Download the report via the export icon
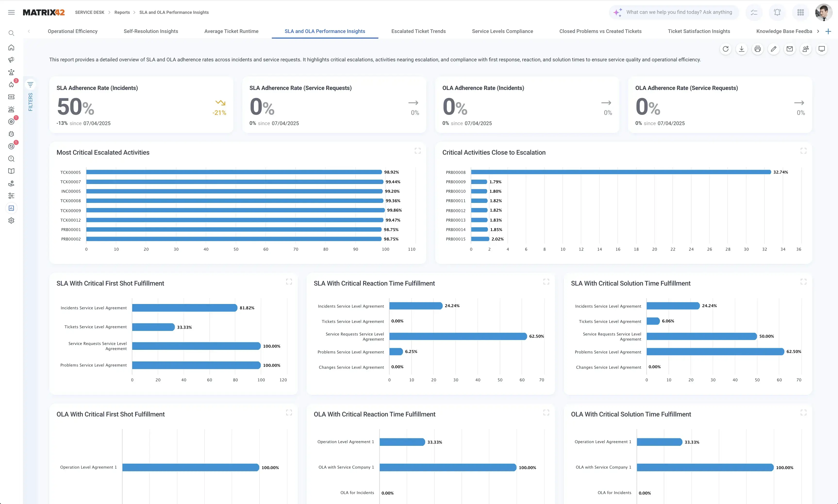This screenshot has height=504, width=838. click(x=742, y=49)
